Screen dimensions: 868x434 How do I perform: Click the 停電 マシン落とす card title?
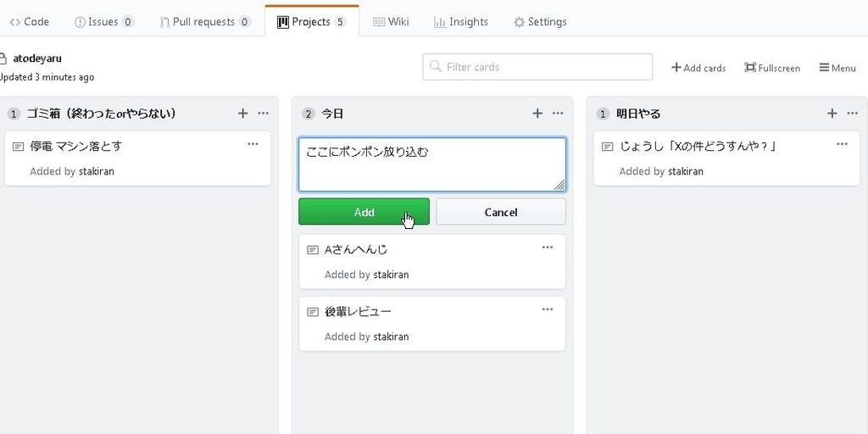click(75, 146)
